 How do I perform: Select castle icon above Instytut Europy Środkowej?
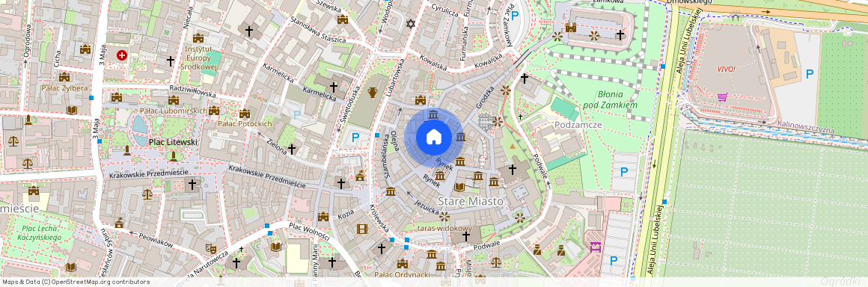198,38
